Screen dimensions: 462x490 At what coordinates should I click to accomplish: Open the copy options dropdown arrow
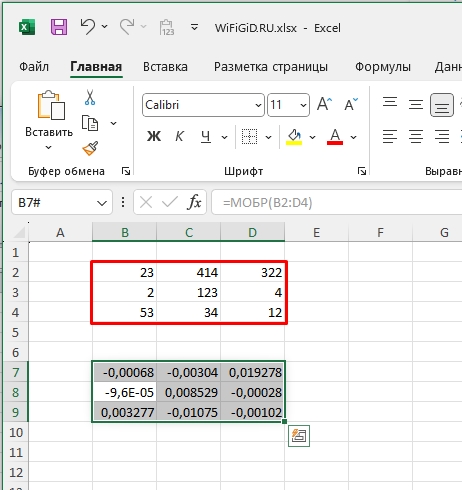pyautogui.click(x=114, y=123)
